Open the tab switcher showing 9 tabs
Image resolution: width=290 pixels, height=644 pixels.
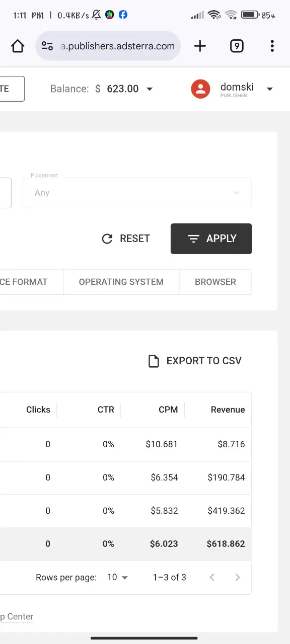tap(237, 46)
